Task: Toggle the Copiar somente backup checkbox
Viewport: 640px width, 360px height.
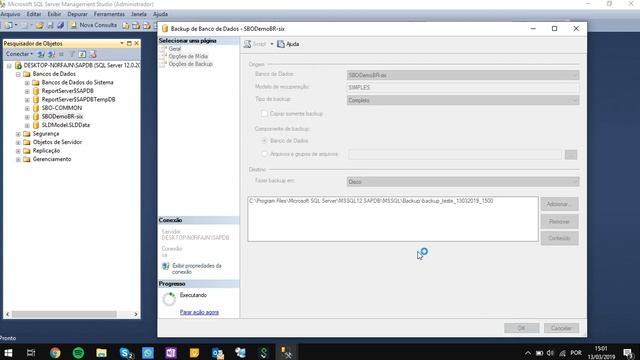Action: (x=264, y=113)
